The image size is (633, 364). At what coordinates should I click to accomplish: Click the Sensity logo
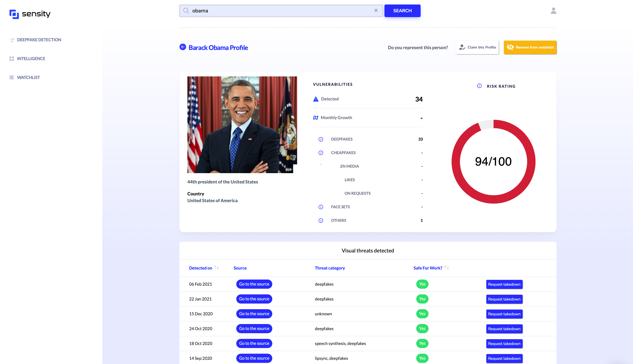[30, 14]
